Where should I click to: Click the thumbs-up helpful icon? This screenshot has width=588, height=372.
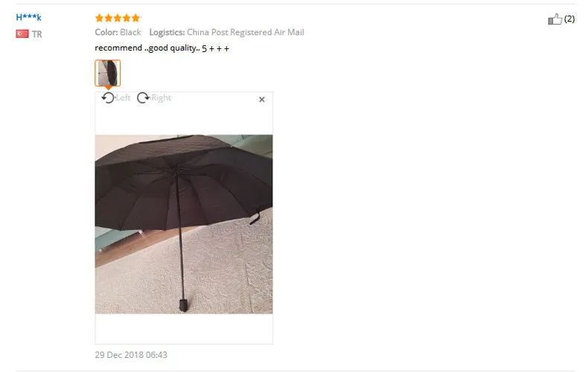[555, 19]
